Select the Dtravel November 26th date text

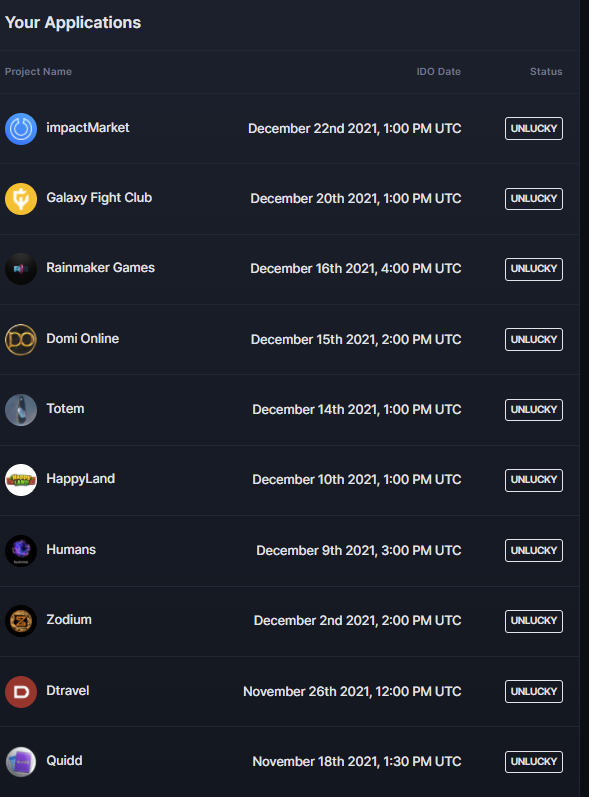pos(352,691)
